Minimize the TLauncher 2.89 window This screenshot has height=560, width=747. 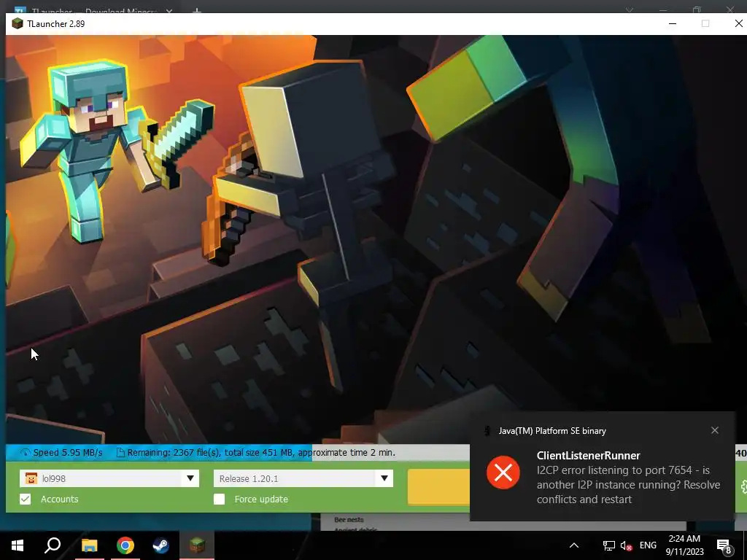[x=673, y=23]
